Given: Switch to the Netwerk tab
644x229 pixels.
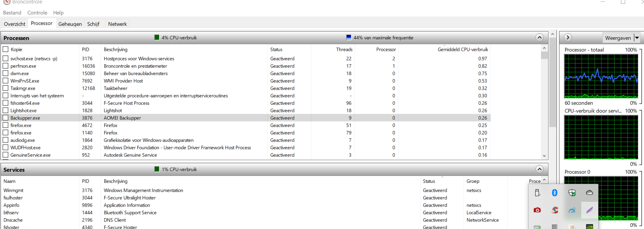Looking at the screenshot, I should click(117, 24).
